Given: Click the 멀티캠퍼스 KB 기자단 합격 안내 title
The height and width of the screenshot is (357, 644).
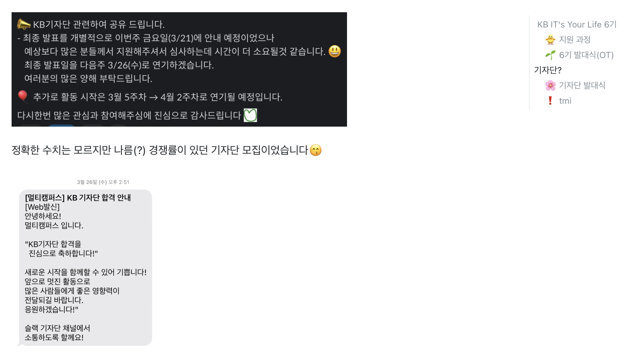Looking at the screenshot, I should 78,198.
